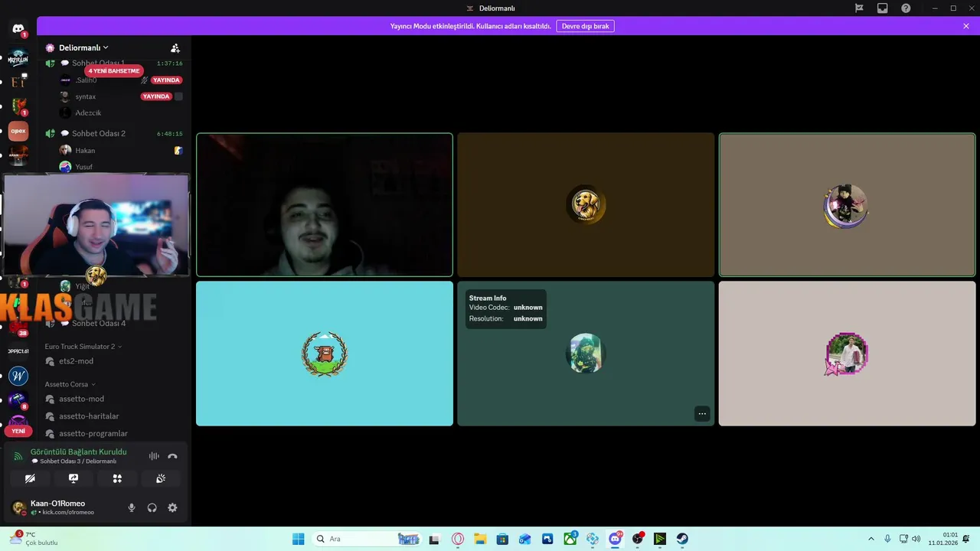The image size is (980, 551).
Task: Select user Yusuf in voice list
Action: tap(83, 167)
